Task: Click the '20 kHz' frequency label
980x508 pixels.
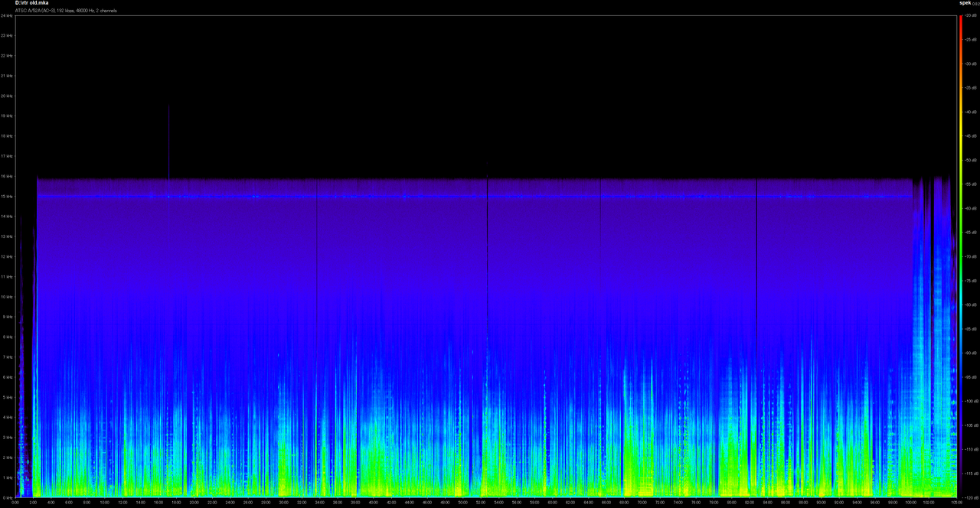Action: [7, 96]
